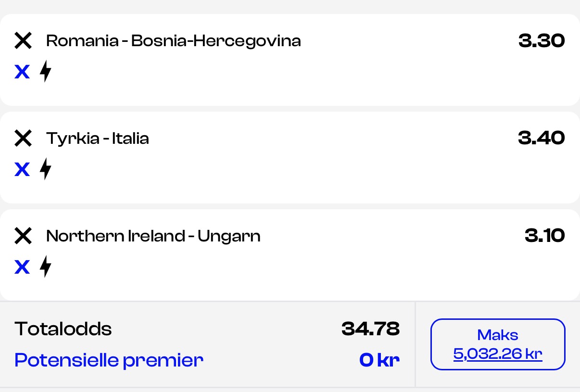
Task: Select the blue X pick for Tyrkia - Italia
Action: 22,170
